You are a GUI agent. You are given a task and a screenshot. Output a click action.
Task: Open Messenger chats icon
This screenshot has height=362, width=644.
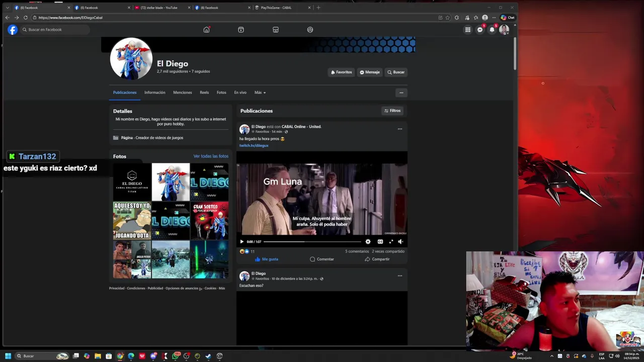point(480,30)
